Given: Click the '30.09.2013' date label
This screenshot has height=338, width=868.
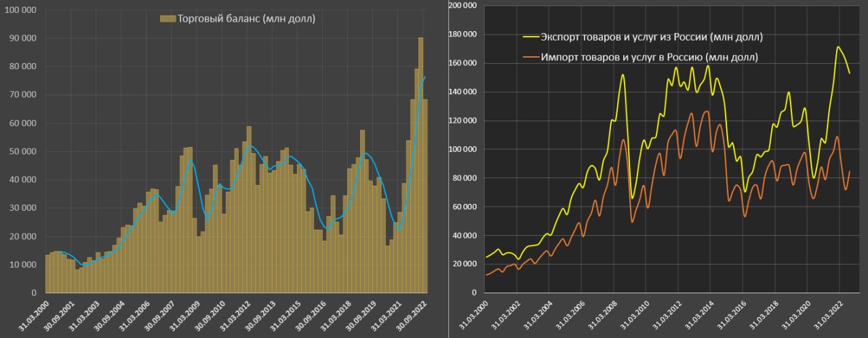Looking at the screenshot, I should pyautogui.click(x=262, y=316).
